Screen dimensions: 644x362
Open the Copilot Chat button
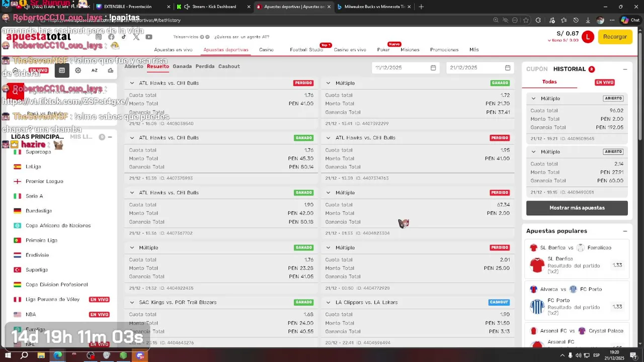(x=630, y=20)
